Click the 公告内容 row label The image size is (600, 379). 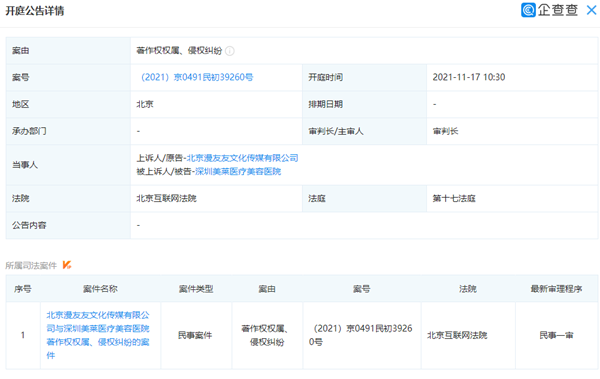tap(29, 225)
